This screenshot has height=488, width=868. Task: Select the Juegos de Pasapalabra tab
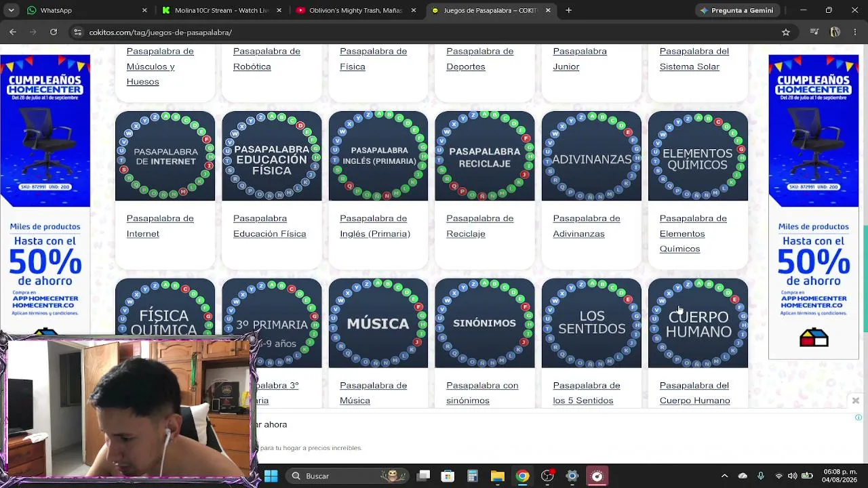coord(490,10)
